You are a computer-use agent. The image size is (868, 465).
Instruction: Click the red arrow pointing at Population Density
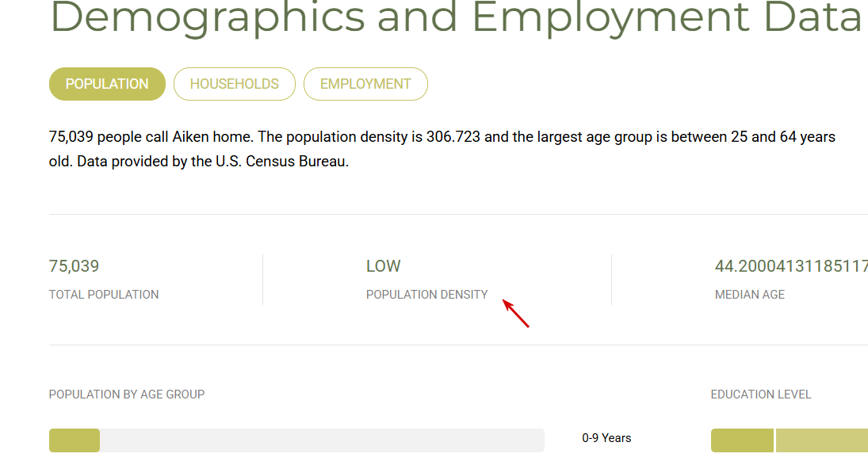516,314
